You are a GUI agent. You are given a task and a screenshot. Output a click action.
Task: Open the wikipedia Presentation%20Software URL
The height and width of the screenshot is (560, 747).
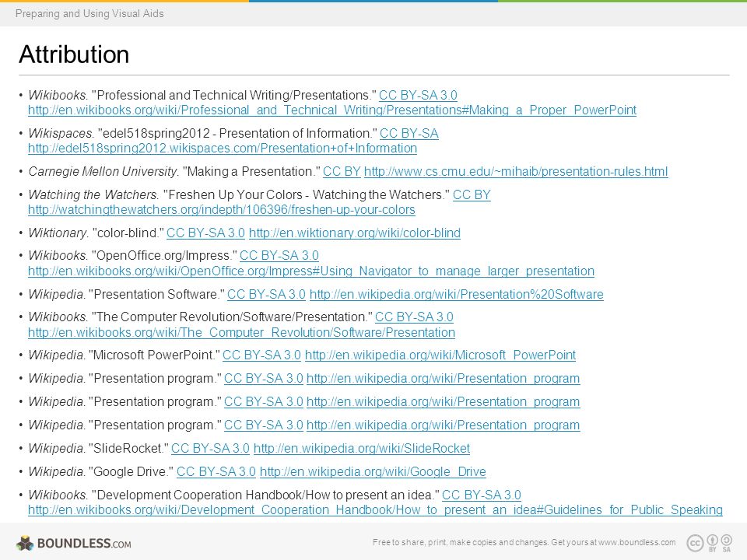click(x=457, y=294)
